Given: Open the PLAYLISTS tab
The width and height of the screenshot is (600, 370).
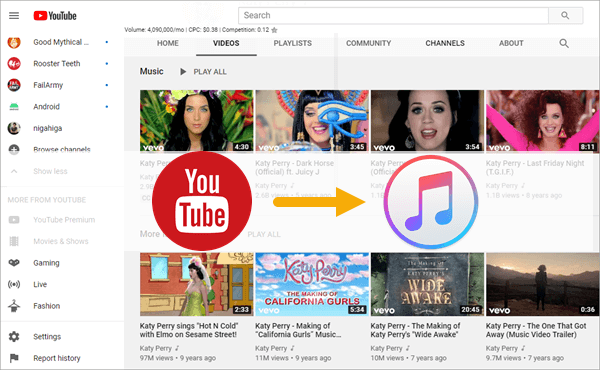Looking at the screenshot, I should [x=292, y=43].
